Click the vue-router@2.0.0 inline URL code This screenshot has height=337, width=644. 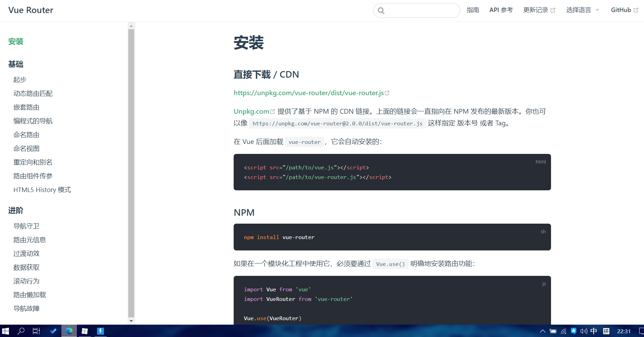coord(338,123)
